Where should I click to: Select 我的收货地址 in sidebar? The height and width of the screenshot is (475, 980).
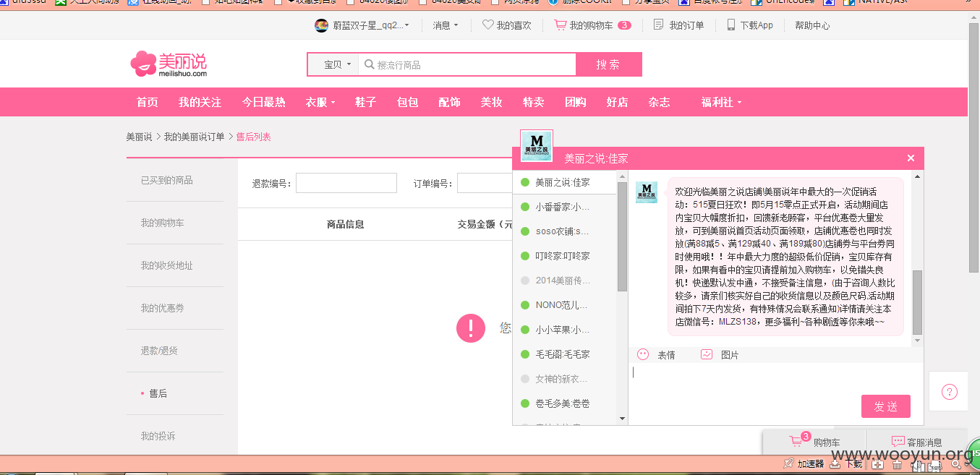167,265
